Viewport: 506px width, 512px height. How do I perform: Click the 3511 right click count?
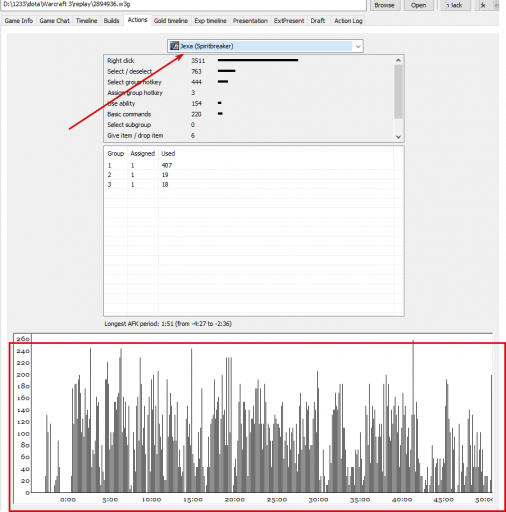click(x=198, y=61)
